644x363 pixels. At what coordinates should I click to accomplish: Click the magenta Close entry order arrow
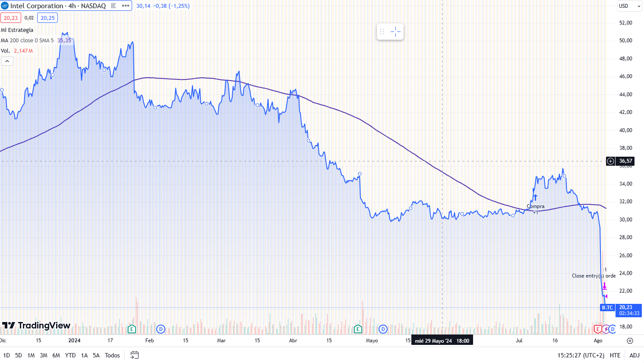(605, 286)
